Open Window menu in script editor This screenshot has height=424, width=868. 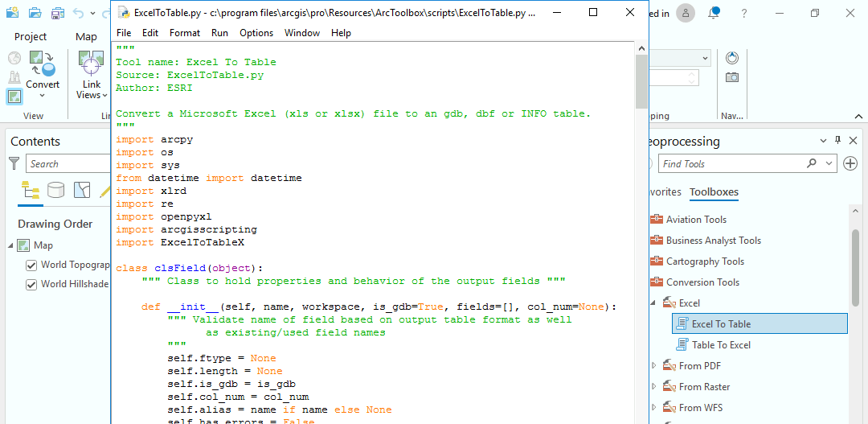302,33
